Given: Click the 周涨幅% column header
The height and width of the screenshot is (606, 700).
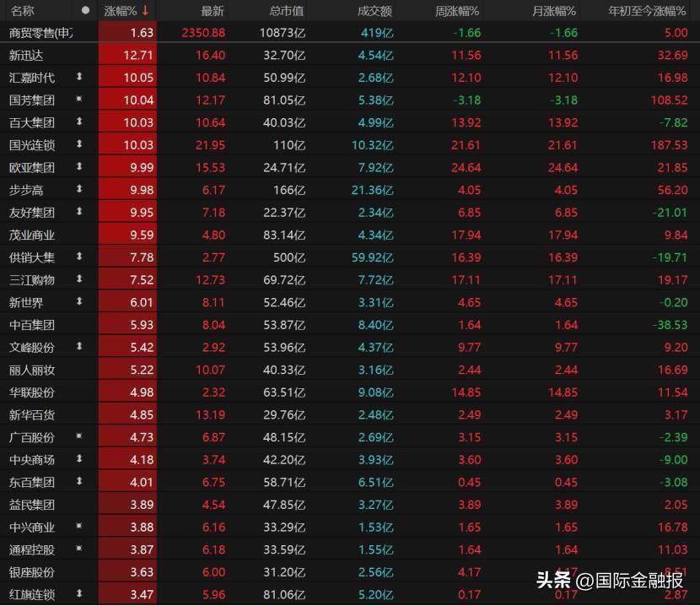Looking at the screenshot, I should [x=457, y=11].
